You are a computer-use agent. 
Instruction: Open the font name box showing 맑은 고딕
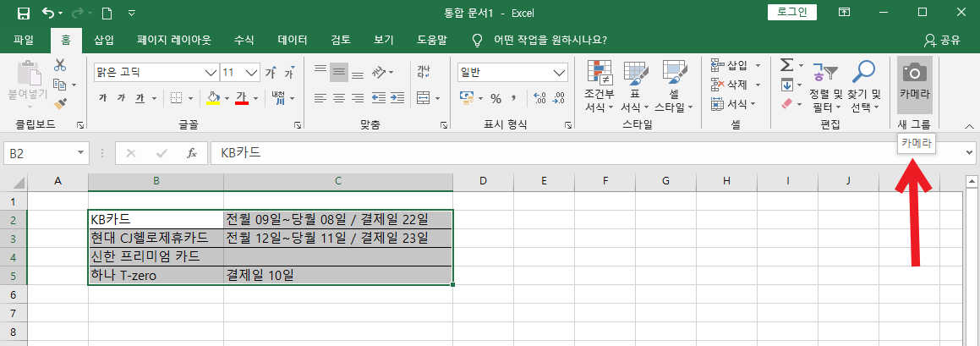(156, 73)
